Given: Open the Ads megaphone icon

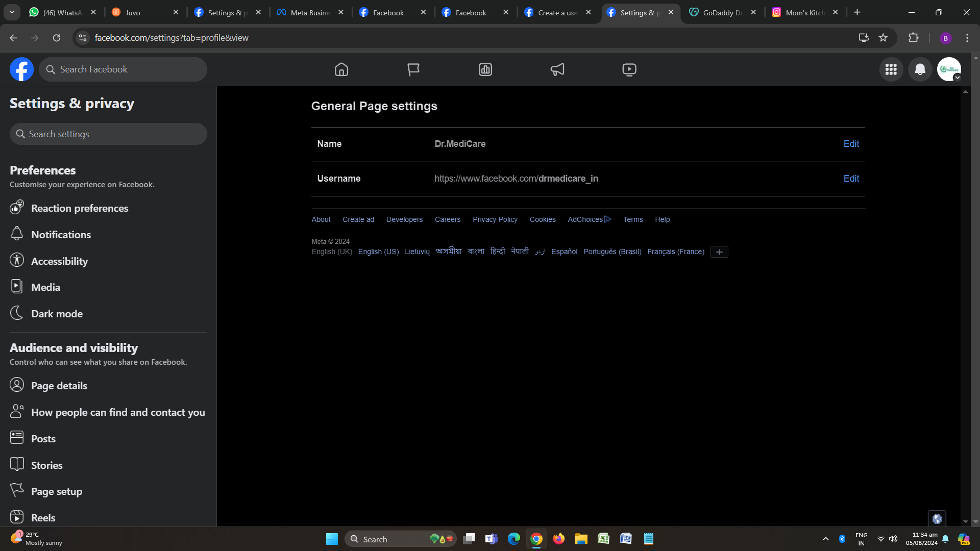Looking at the screenshot, I should tap(557, 69).
